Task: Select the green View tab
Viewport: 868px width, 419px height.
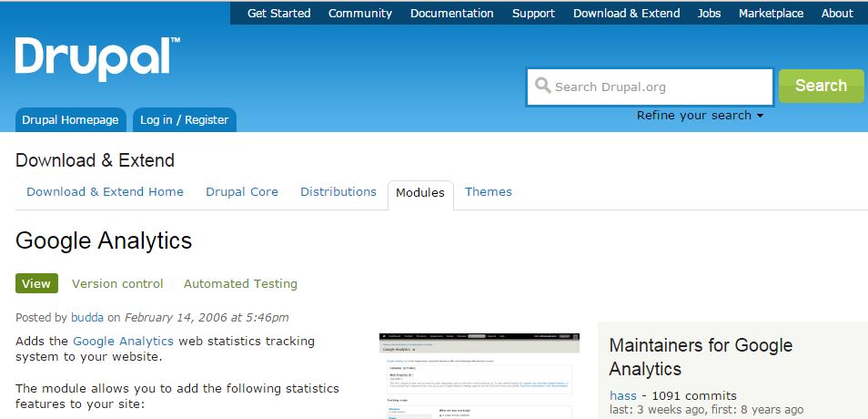Action: [x=36, y=284]
